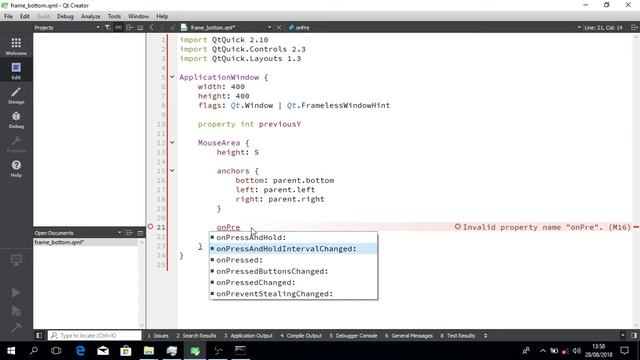Choose onPressed: from completion list
This screenshot has height=360, width=640.
coord(293,260)
